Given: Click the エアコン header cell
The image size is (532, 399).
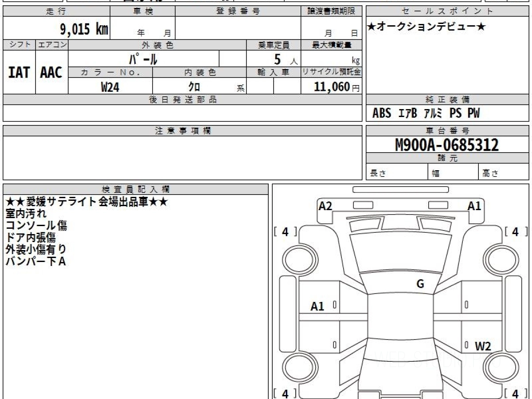Looking at the screenshot, I should click(52, 45).
